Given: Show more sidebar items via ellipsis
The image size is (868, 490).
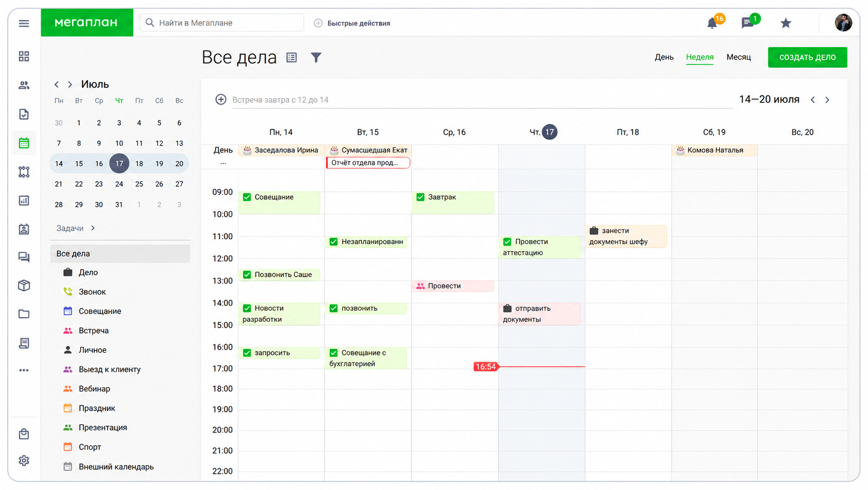Looking at the screenshot, I should click(x=24, y=370).
